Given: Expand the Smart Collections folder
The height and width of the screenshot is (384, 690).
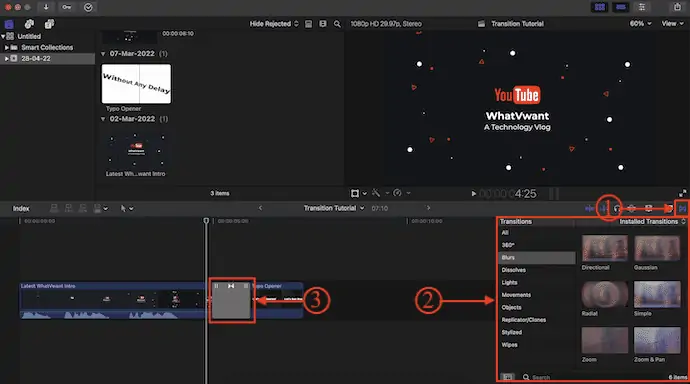Looking at the screenshot, I should 7,47.
